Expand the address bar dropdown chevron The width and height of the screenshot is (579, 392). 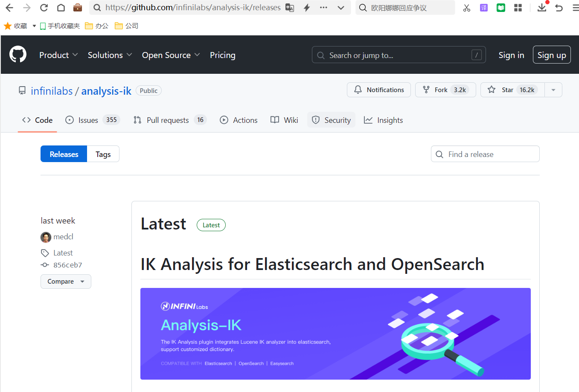click(x=340, y=8)
